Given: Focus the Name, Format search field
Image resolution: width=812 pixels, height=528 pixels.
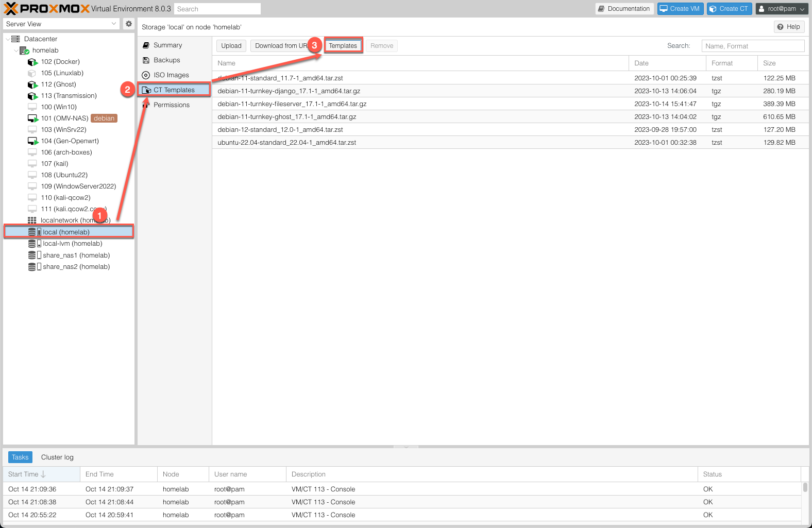Looking at the screenshot, I should point(753,46).
